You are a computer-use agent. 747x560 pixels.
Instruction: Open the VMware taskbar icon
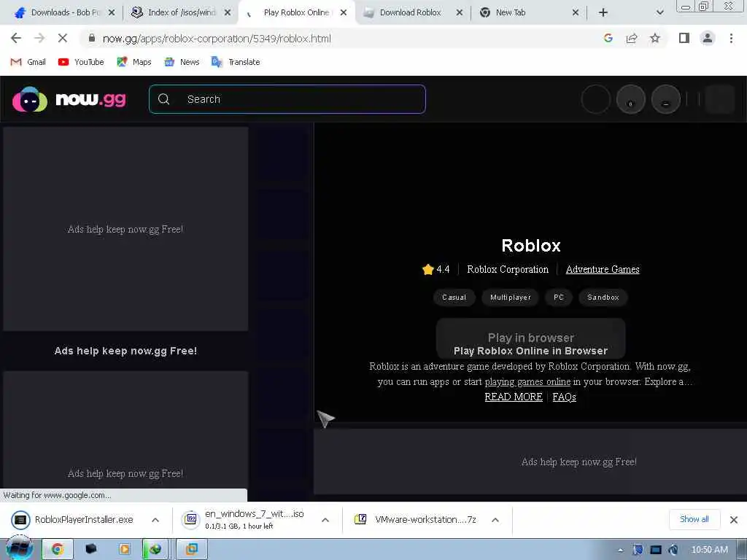click(192, 549)
